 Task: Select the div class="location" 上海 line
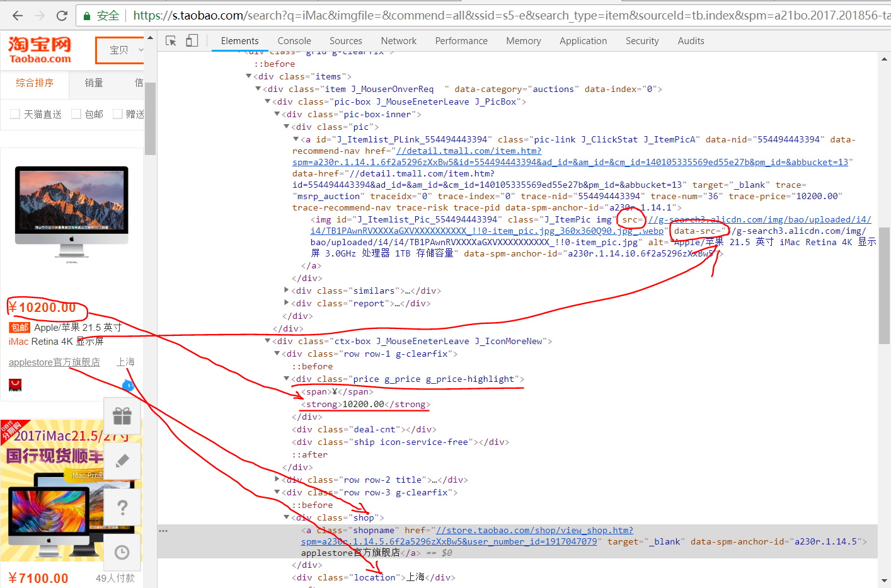click(x=373, y=577)
